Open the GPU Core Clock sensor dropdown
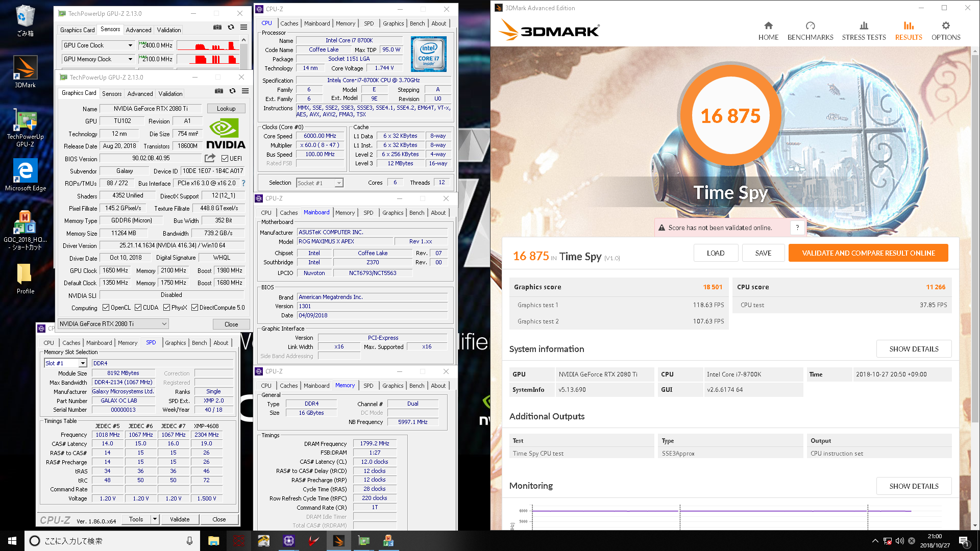This screenshot has width=980, height=551. pos(130,45)
